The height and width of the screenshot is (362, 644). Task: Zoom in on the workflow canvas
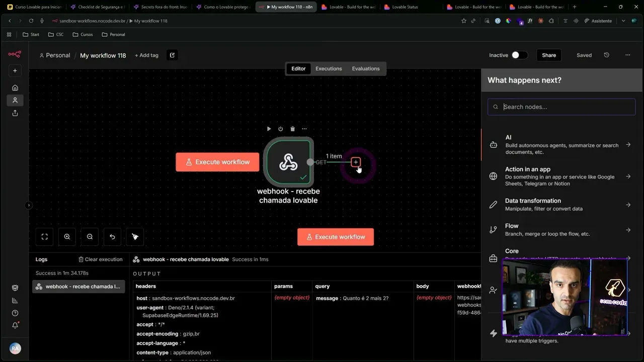pos(67,237)
